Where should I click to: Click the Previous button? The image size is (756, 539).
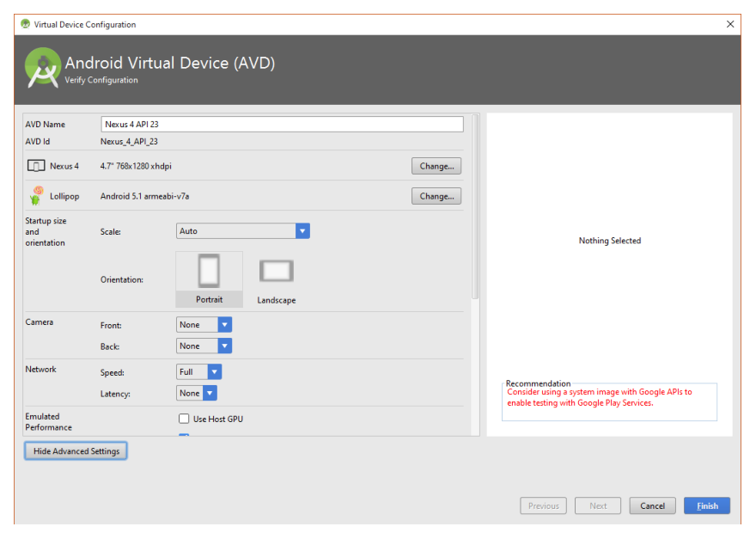(543, 505)
